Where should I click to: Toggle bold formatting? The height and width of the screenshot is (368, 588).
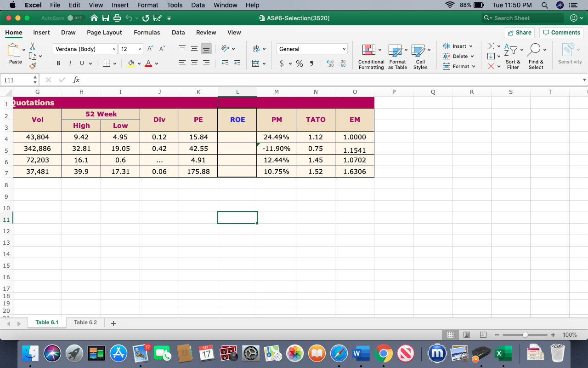pos(58,63)
